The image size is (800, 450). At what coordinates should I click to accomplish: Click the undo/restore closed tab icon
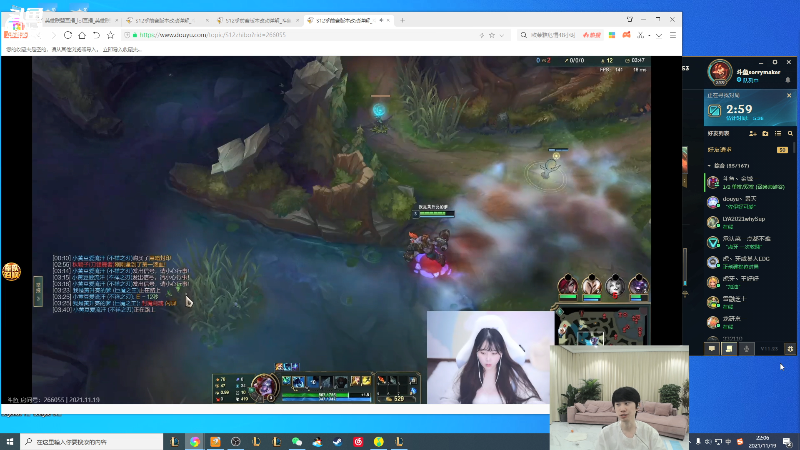click(96, 35)
